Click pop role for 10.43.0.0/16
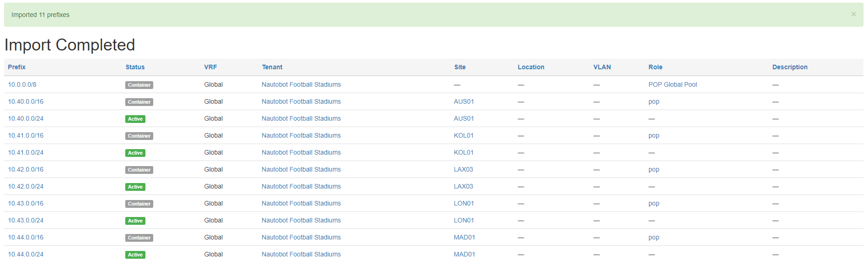The width and height of the screenshot is (868, 267). tap(654, 203)
